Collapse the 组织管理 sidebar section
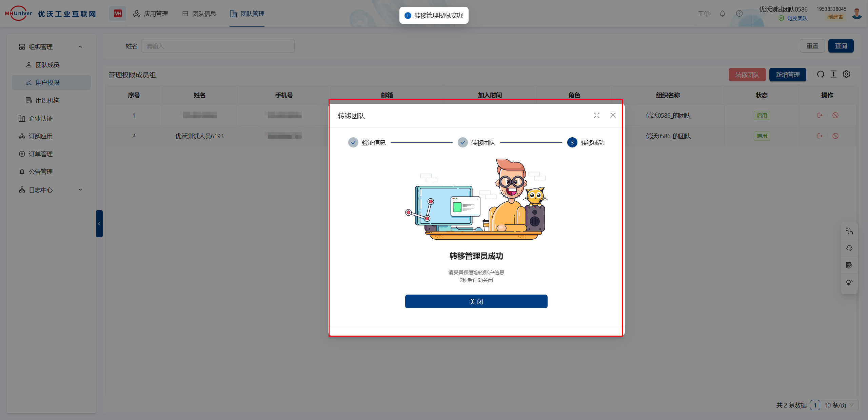Image resolution: width=868 pixels, height=420 pixels. click(x=80, y=47)
